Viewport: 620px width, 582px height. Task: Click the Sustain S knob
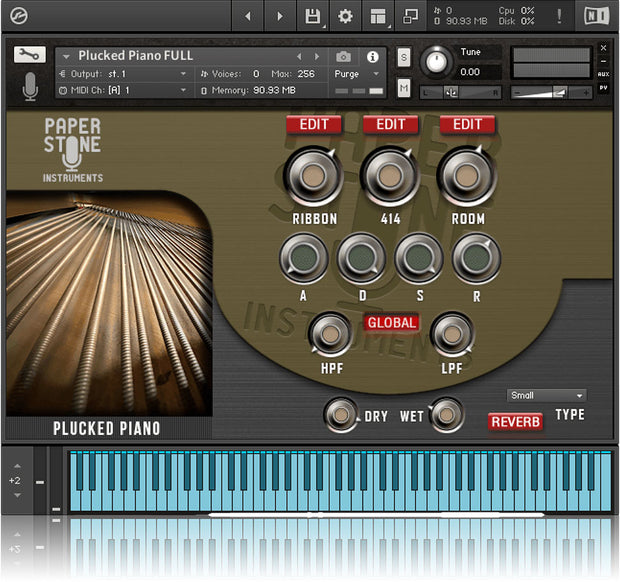coord(419,258)
